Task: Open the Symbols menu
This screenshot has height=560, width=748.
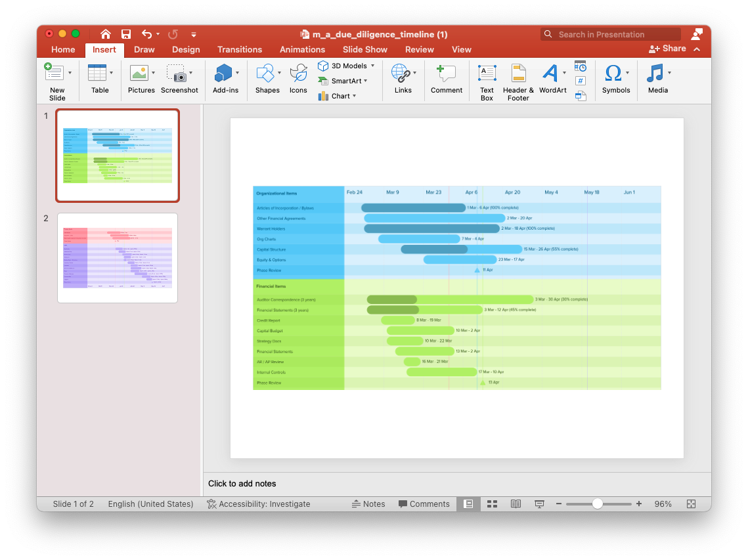Action: click(x=615, y=79)
